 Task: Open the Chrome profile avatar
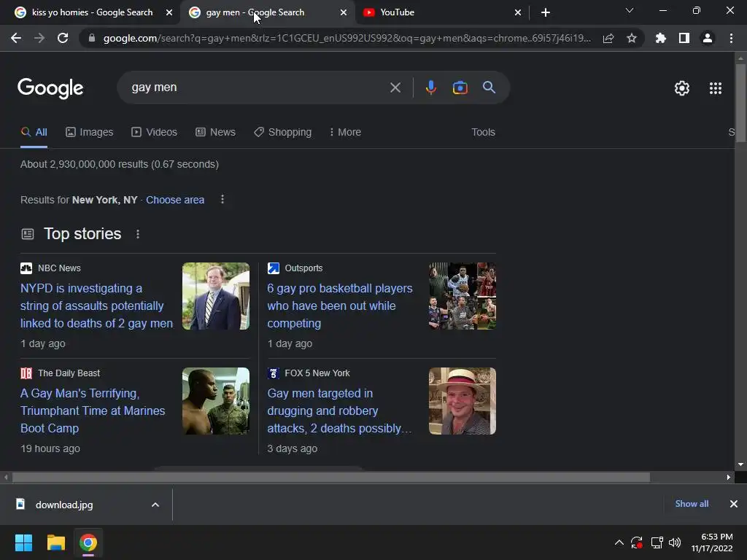(x=708, y=38)
